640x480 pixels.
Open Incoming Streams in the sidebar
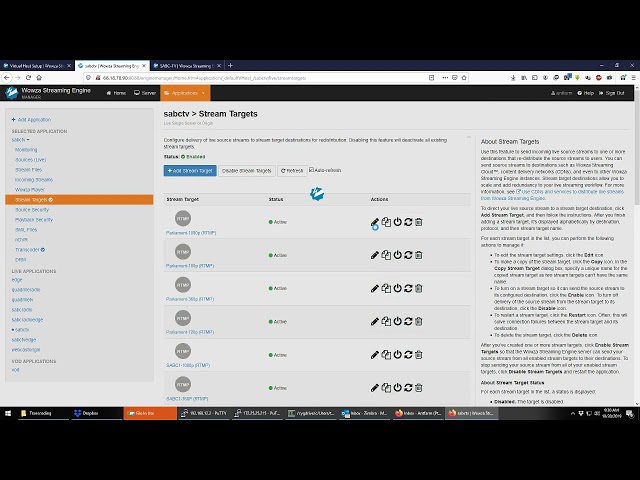click(x=34, y=180)
